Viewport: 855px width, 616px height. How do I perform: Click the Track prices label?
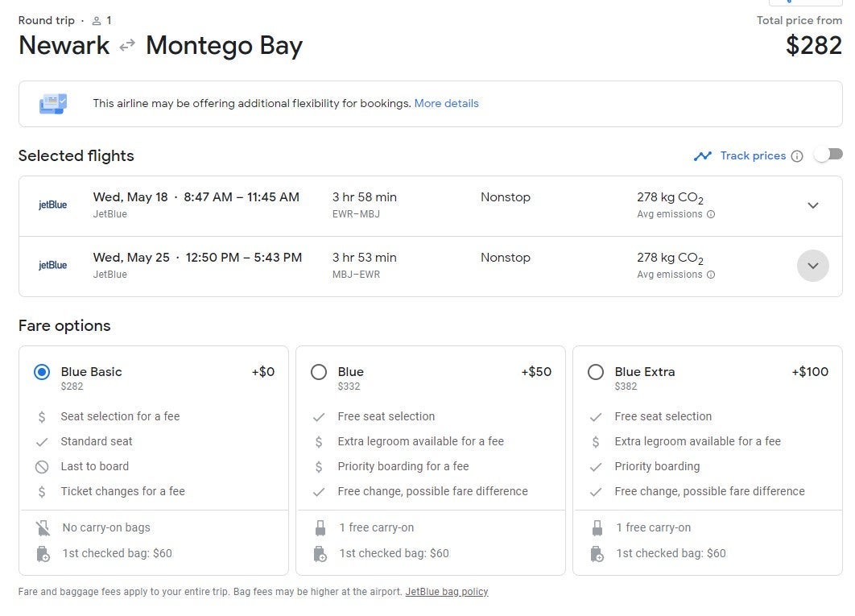coord(753,156)
